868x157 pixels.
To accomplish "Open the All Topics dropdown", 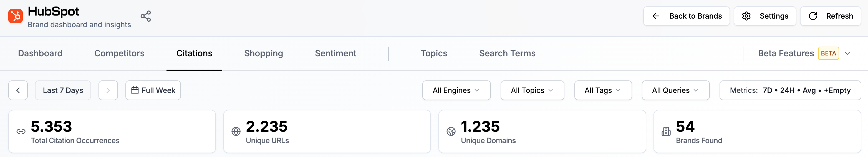I will click(533, 90).
